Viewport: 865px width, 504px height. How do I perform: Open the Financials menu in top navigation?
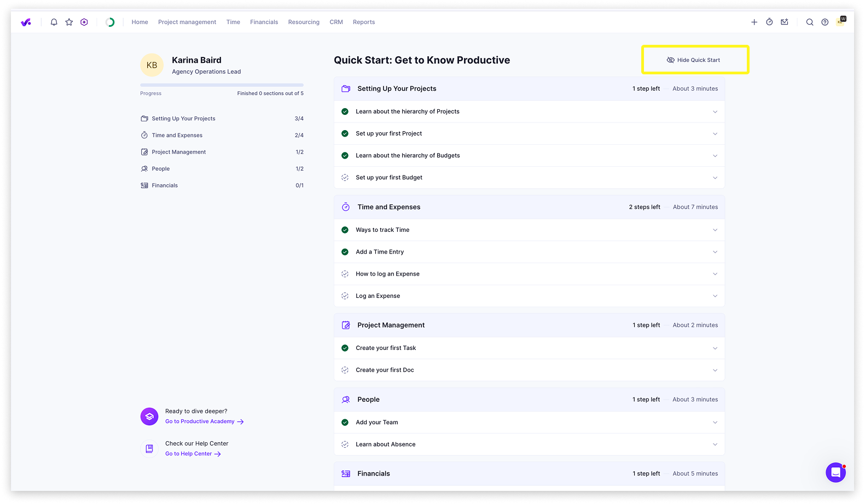[264, 22]
